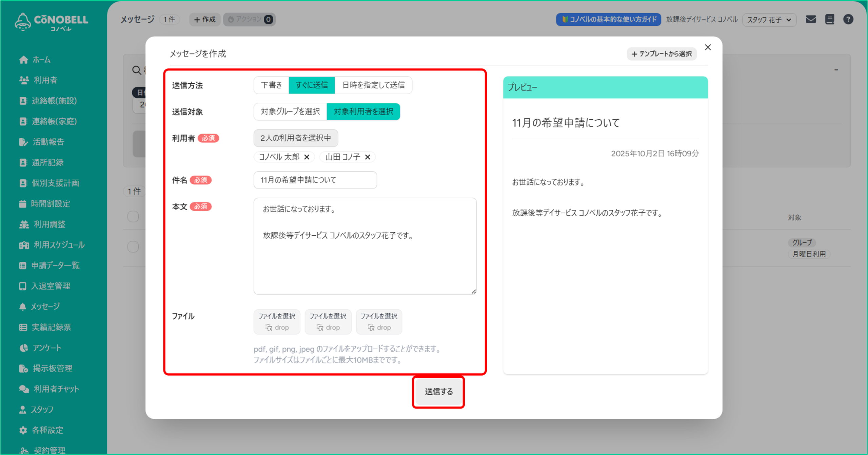This screenshot has width=868, height=455.
Task: Close the message creation dialog
Action: [708, 47]
